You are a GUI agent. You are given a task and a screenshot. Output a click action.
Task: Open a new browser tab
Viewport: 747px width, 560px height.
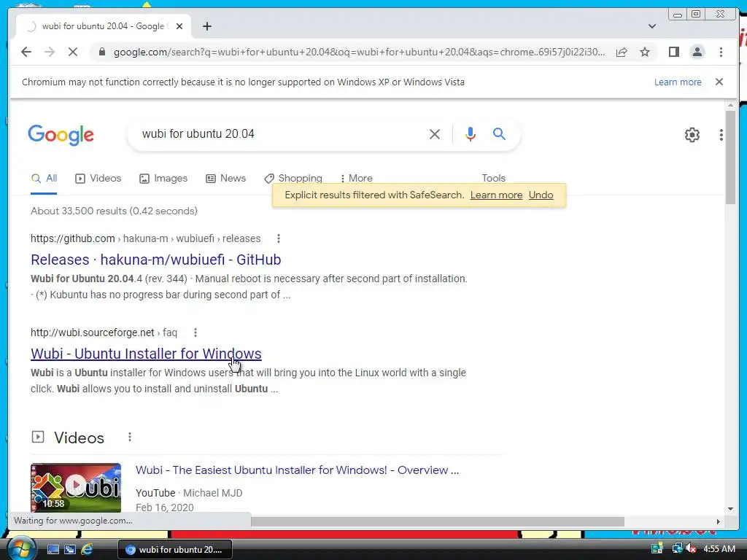click(206, 26)
